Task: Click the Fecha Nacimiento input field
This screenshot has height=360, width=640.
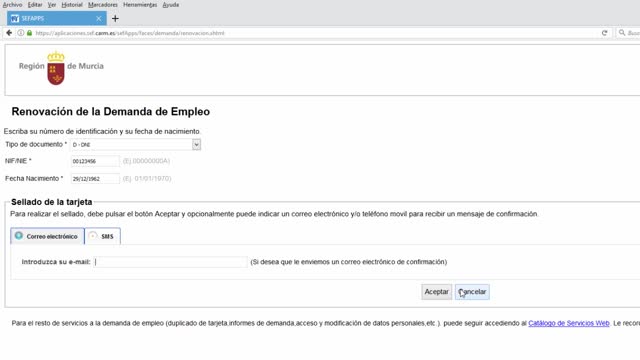Action: (x=95, y=179)
